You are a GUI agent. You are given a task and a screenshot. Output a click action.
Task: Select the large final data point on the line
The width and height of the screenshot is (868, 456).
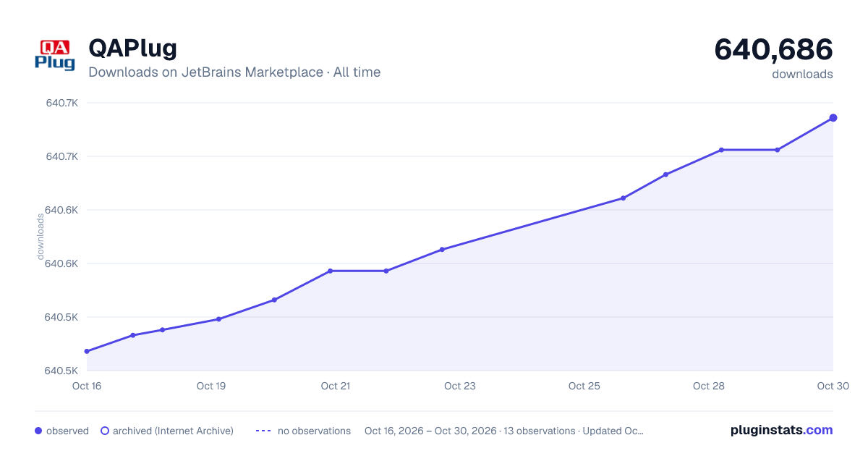tap(833, 118)
